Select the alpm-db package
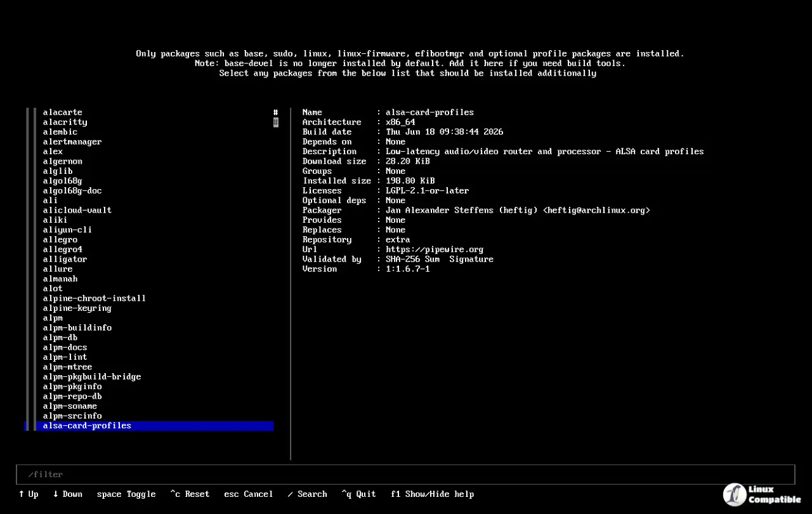The image size is (812, 514). pyautogui.click(x=60, y=338)
